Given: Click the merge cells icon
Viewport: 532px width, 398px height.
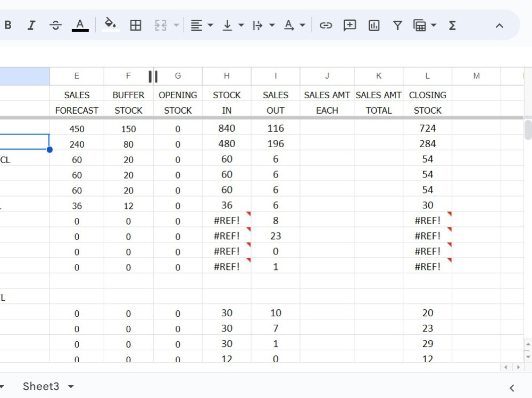Looking at the screenshot, I should [161, 26].
